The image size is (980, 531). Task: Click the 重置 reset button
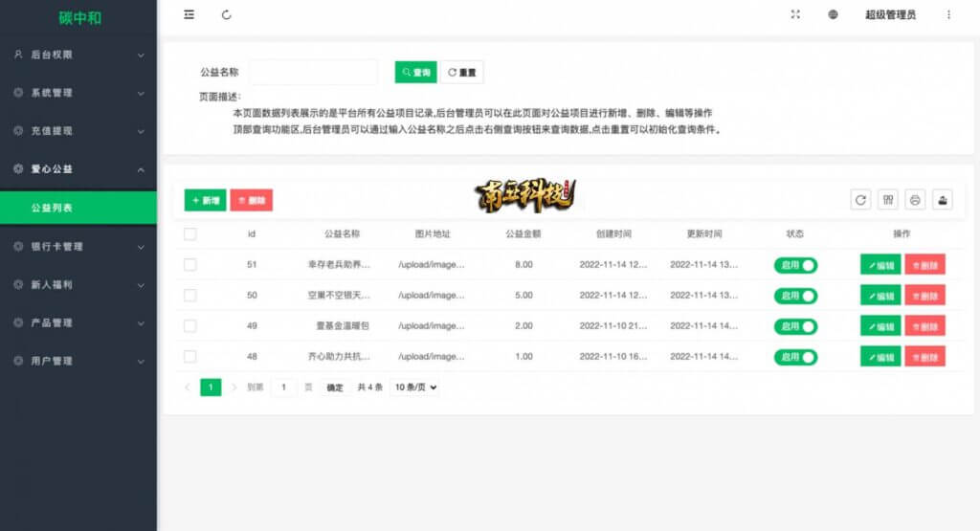point(462,72)
